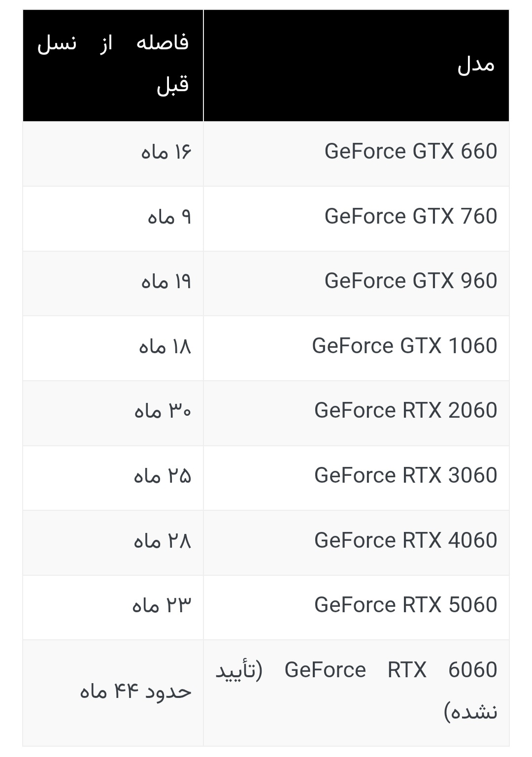Select the GeForce RTX 5060 cell
Image resolution: width=532 pixels, height=757 pixels.
356,608
